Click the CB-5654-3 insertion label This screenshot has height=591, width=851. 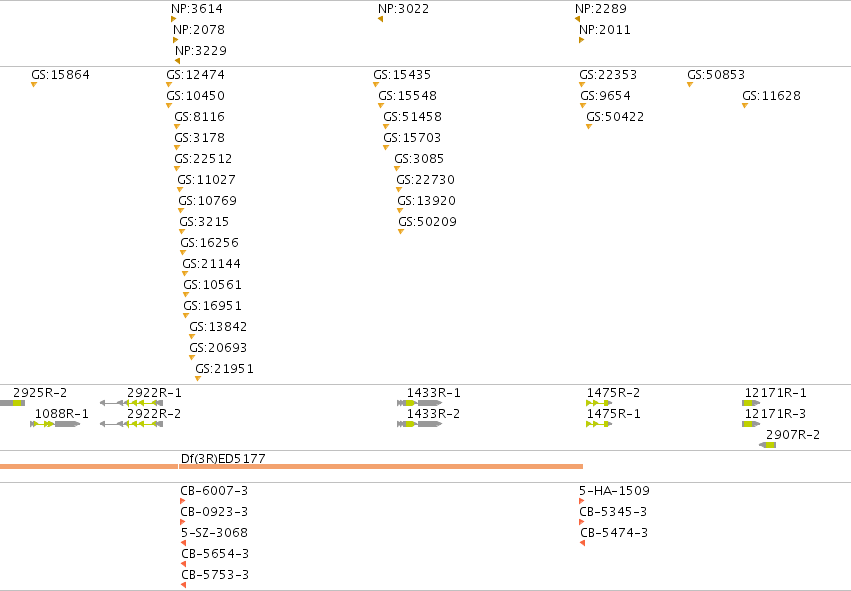[x=214, y=554]
